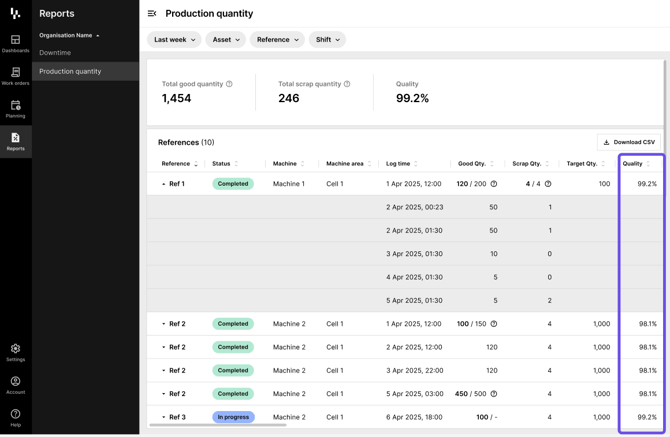Screen dimensions: 670x437
Task: Click info icon beside Total good quantity
Action: coord(229,84)
